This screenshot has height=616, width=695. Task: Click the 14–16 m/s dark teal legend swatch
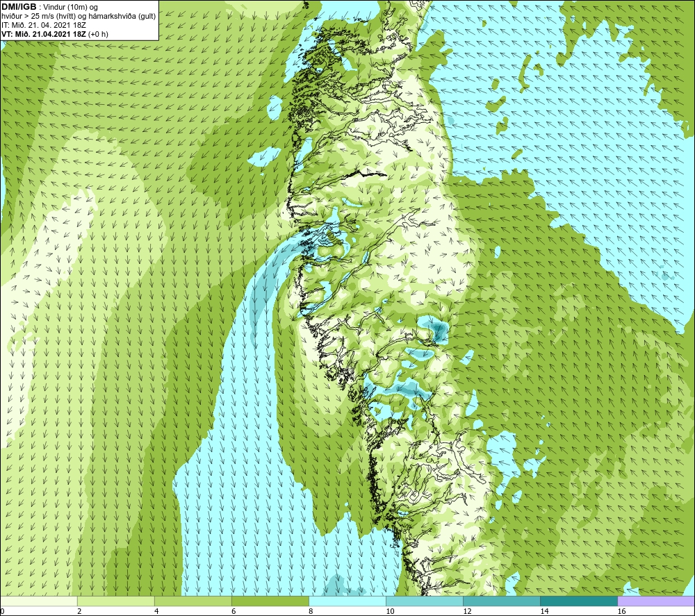tap(579, 601)
